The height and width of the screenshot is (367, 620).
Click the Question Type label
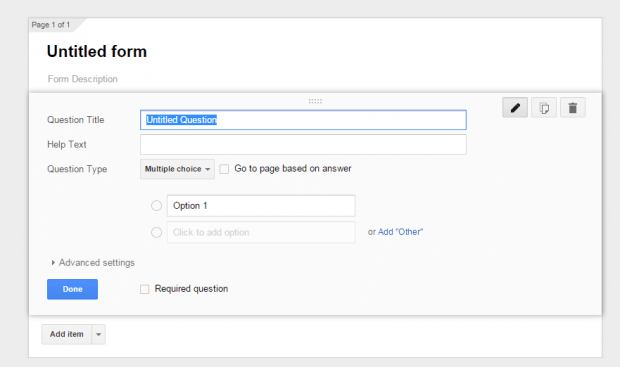click(x=77, y=169)
